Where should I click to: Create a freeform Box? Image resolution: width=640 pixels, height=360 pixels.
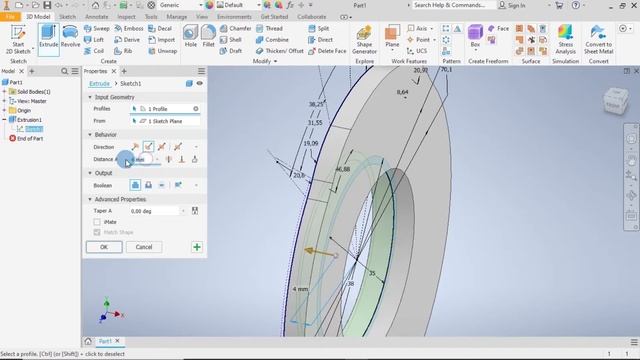tap(475, 37)
